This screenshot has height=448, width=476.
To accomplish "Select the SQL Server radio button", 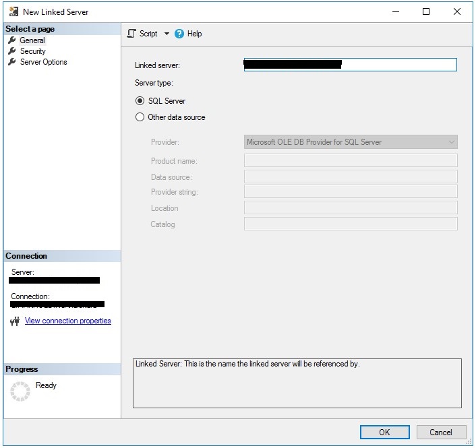I will tap(140, 101).
